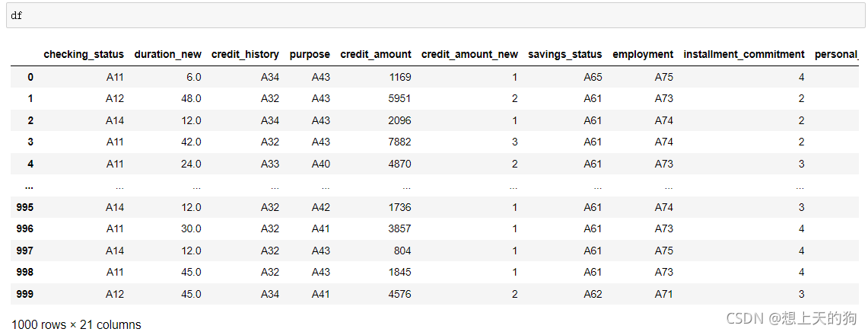Click row index 999
Image resolution: width=868 pixels, height=332 pixels.
(25, 295)
